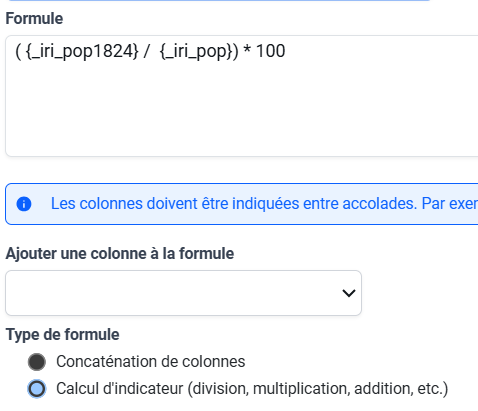Click the Type de formule heading

(x=63, y=334)
